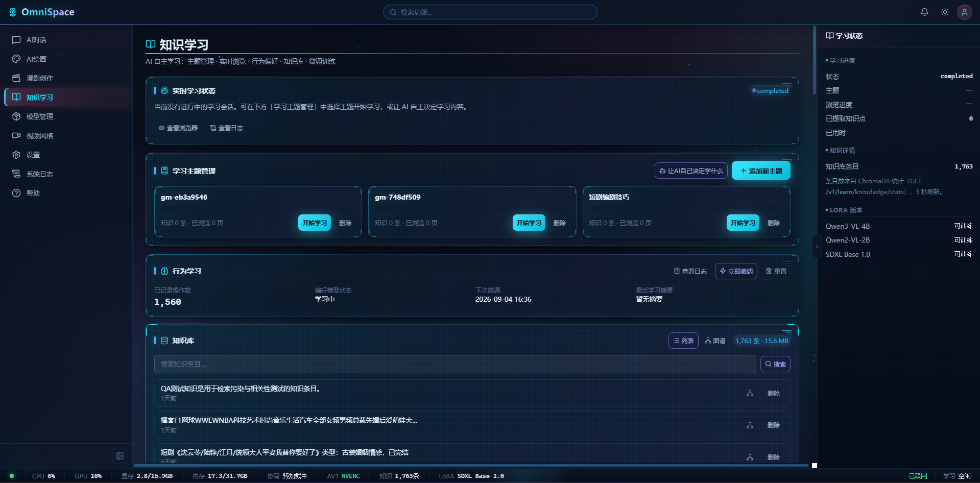Collapse the right 学习状态 panel chevron
The width and height of the screenshot is (980, 483).
pos(817,247)
